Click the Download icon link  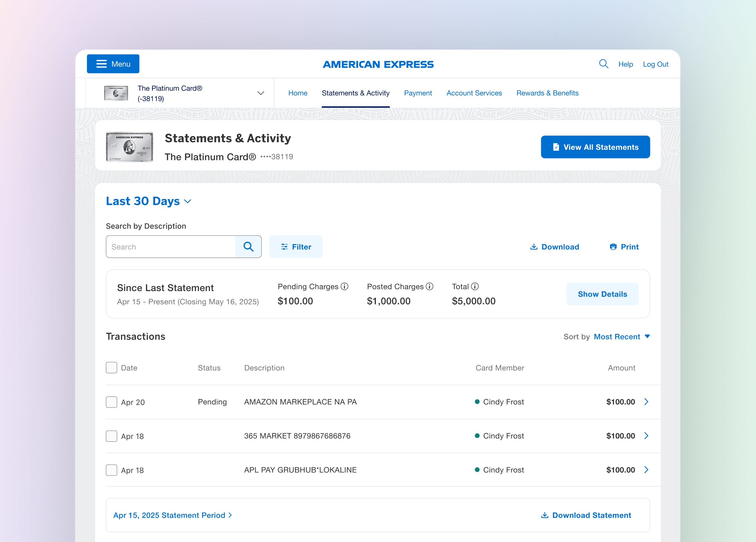point(555,247)
